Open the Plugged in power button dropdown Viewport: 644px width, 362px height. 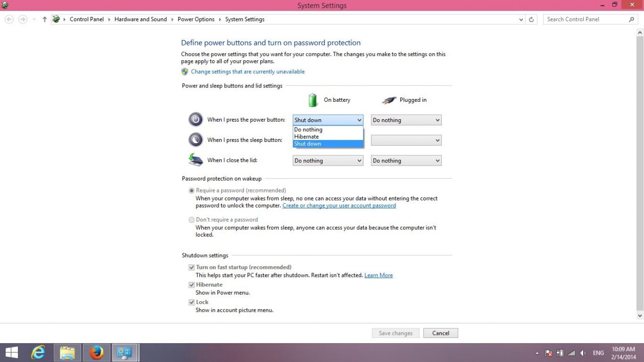(x=406, y=120)
